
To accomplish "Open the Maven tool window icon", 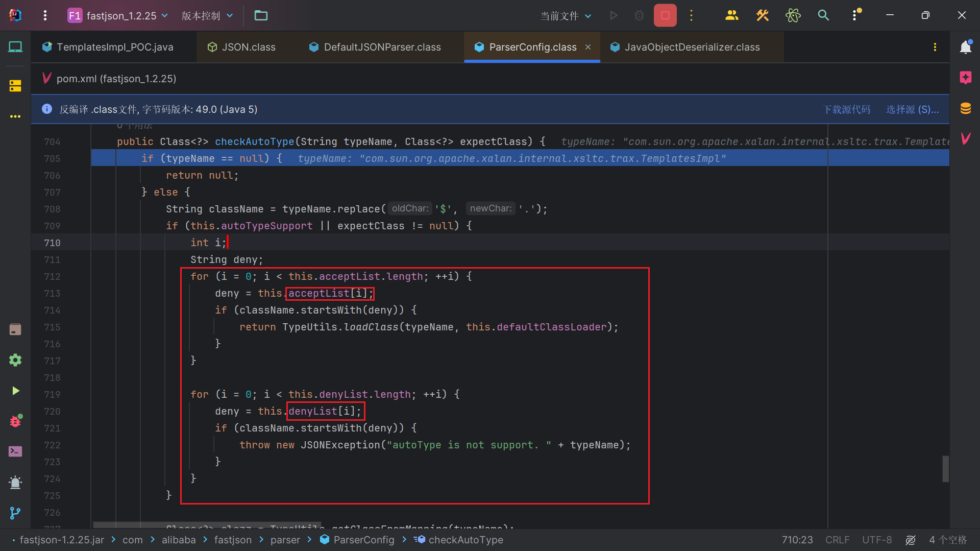I will (x=966, y=138).
